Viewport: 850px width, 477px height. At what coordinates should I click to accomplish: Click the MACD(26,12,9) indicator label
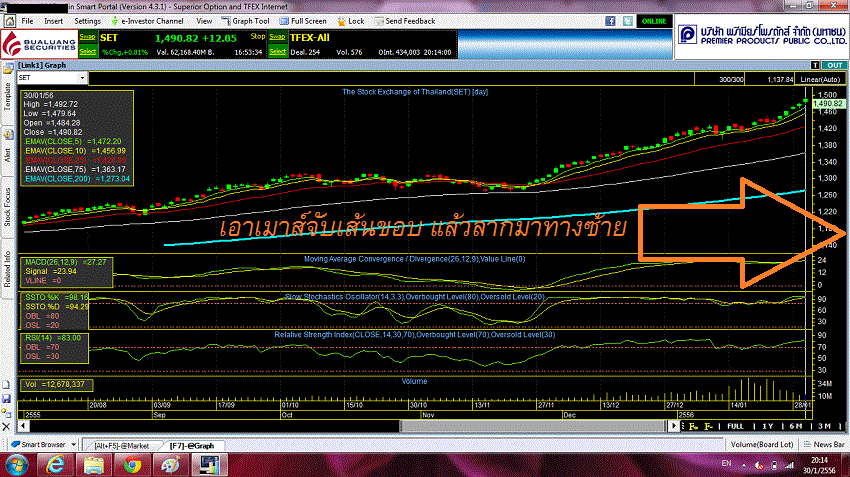[x=65, y=262]
